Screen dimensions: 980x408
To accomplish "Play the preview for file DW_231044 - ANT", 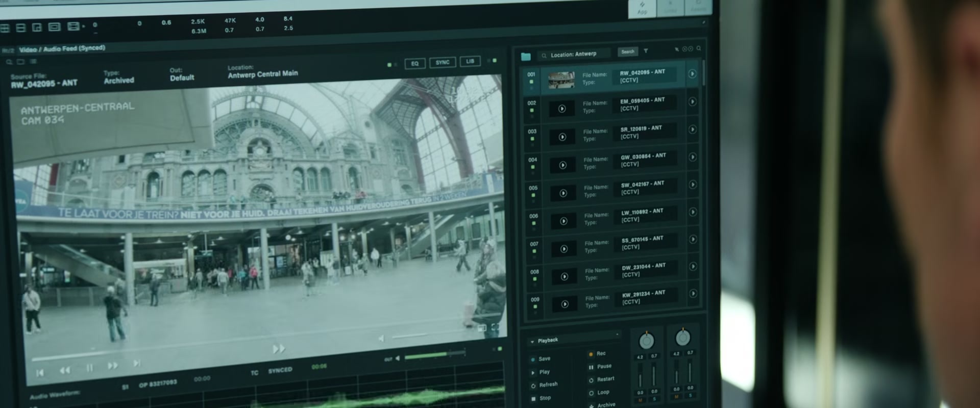I will pyautogui.click(x=565, y=276).
